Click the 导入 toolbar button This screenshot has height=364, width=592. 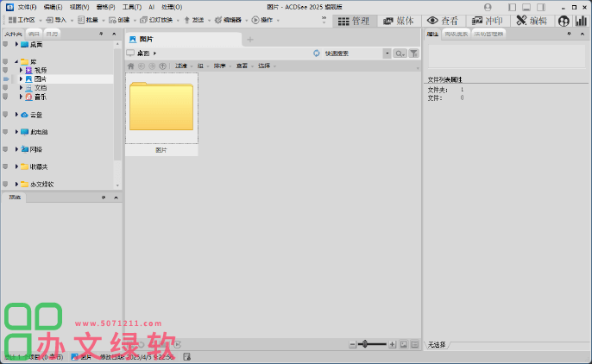click(x=56, y=20)
